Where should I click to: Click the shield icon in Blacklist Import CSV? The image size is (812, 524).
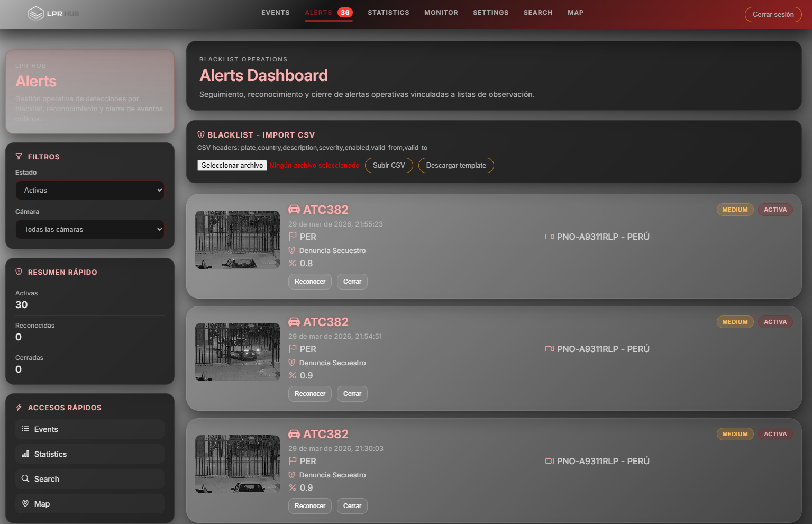point(201,135)
